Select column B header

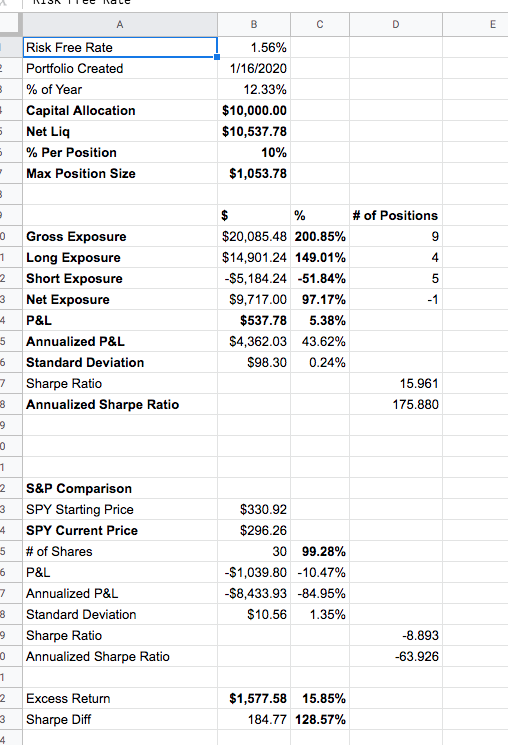[x=254, y=25]
